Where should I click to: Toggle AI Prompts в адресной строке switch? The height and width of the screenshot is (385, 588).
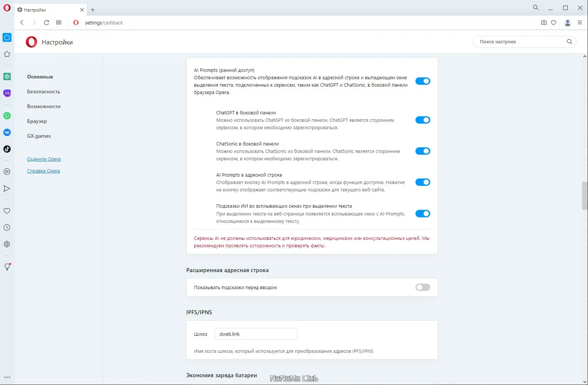pyautogui.click(x=422, y=182)
